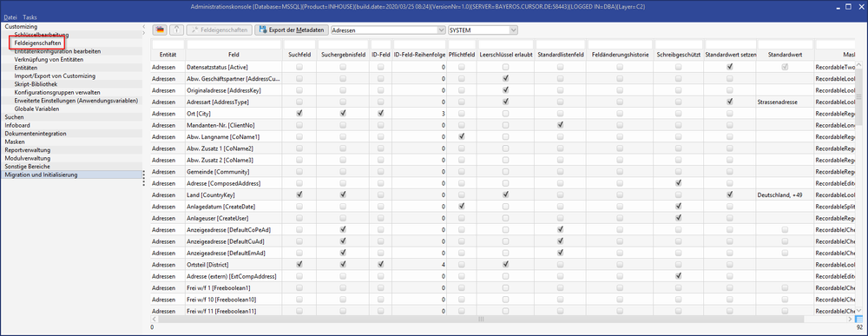
Task: Toggle Schreibgeschützt for Adresse [ComposedAddress]
Action: pyautogui.click(x=678, y=182)
